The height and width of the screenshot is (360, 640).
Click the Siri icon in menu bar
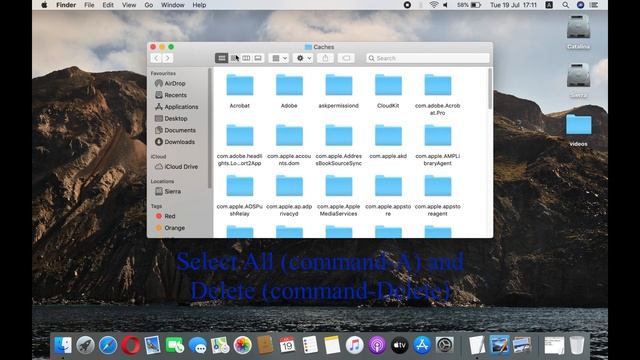pos(580,5)
